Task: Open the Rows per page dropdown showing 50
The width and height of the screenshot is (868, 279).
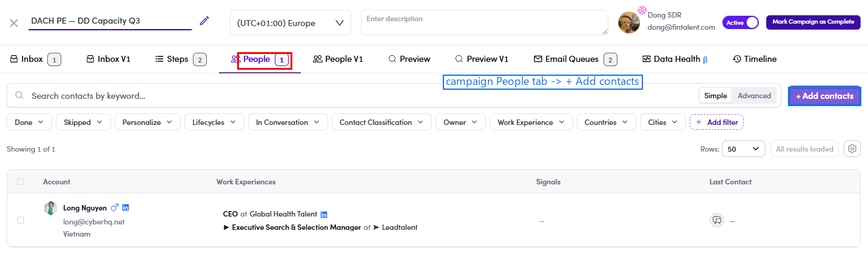Action: tap(744, 149)
